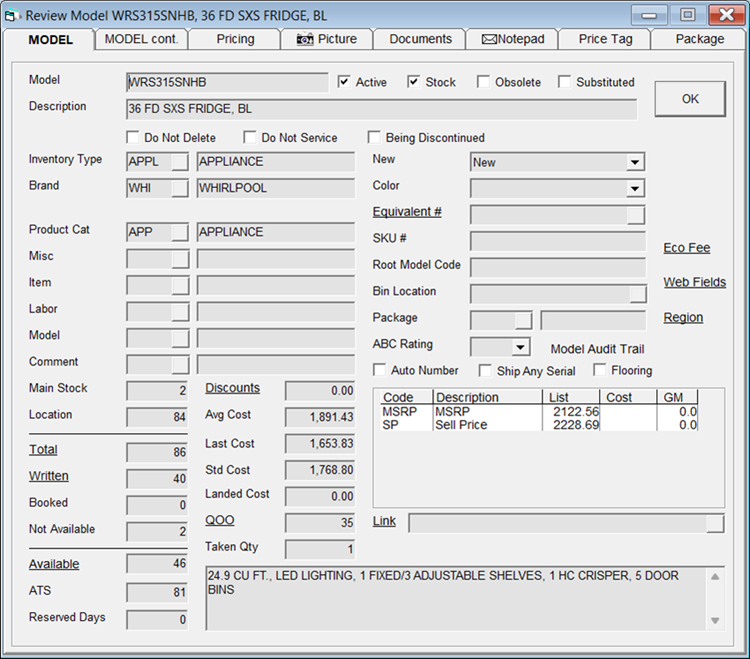Open the Notepad tab with envelope icon
Viewport: 750px width, 659px height.
coord(513,39)
